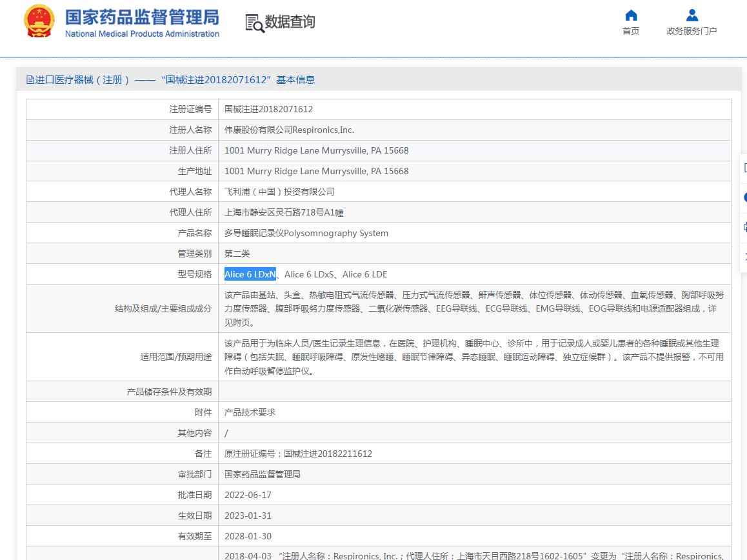Select the 政务服务门户 label in the header

pos(692,31)
